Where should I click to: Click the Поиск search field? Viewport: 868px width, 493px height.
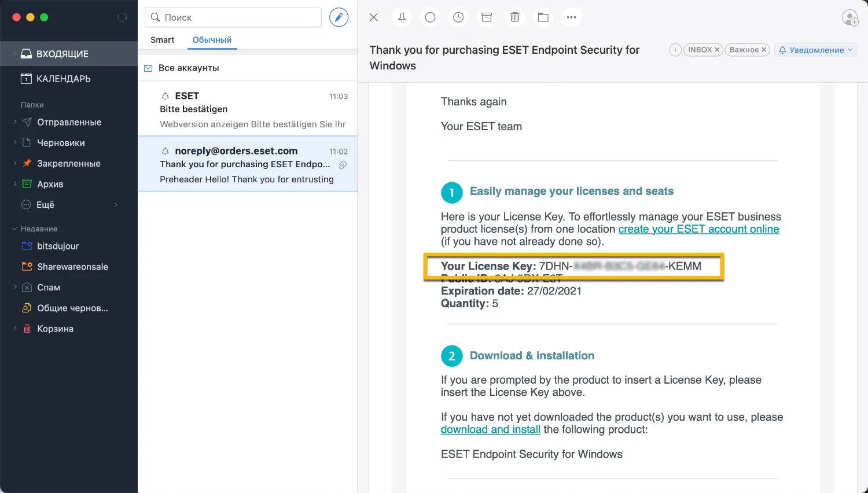[x=233, y=17]
